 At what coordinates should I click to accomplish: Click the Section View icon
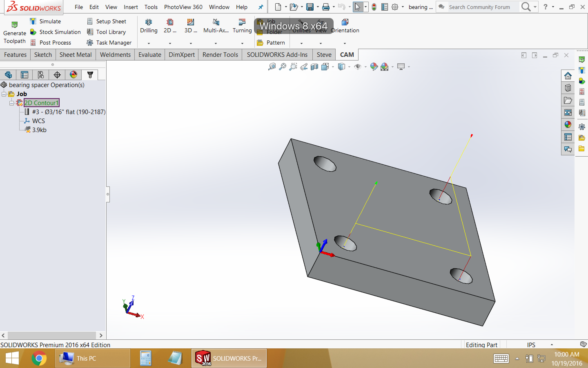coord(314,66)
